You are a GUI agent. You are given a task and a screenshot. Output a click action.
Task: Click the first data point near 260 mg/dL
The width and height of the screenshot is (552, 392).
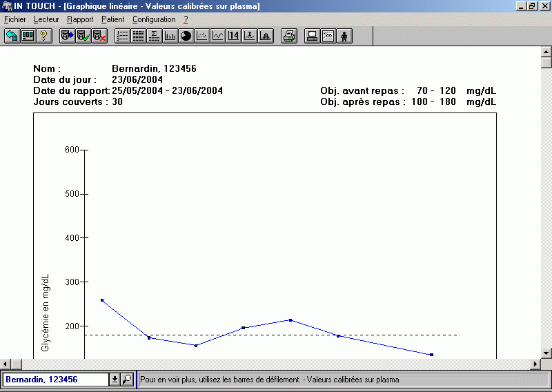click(102, 300)
